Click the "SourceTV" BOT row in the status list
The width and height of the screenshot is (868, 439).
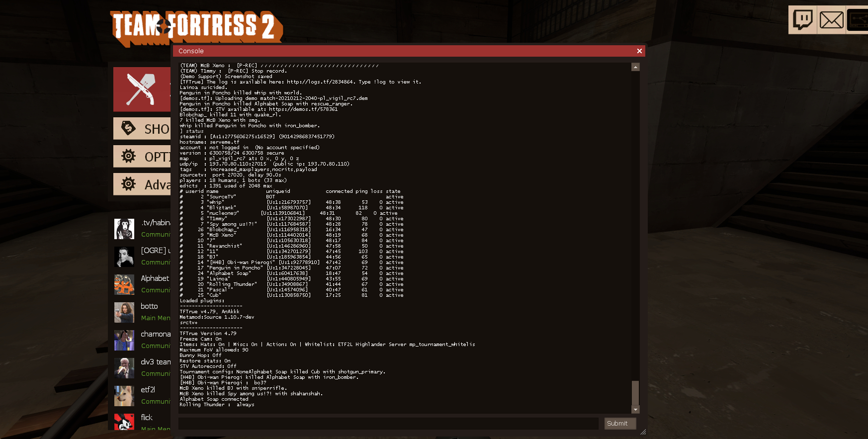291,197
